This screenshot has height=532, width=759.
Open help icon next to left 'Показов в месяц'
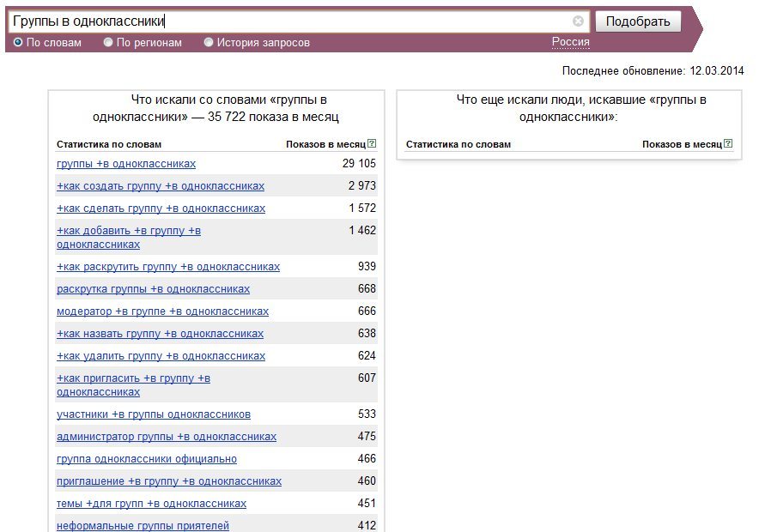point(372,143)
